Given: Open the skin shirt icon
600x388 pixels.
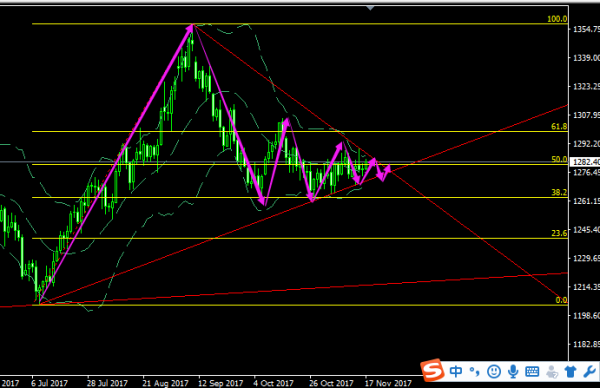Looking at the screenshot, I should (x=571, y=371).
